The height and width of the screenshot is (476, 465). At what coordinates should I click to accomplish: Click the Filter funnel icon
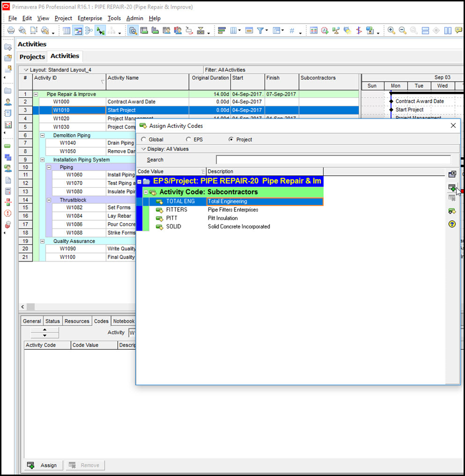tap(260, 30)
